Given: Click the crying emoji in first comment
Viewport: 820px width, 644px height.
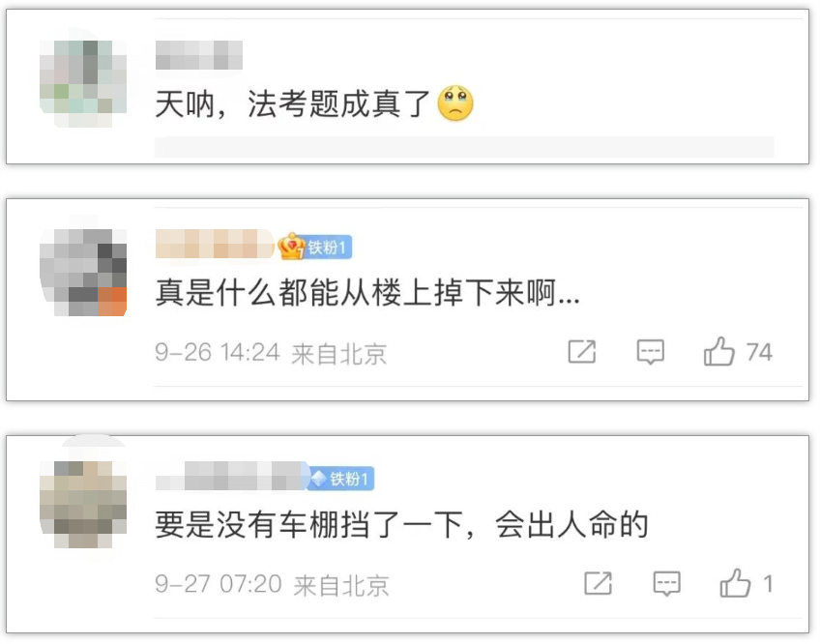Looking at the screenshot, I should (455, 103).
